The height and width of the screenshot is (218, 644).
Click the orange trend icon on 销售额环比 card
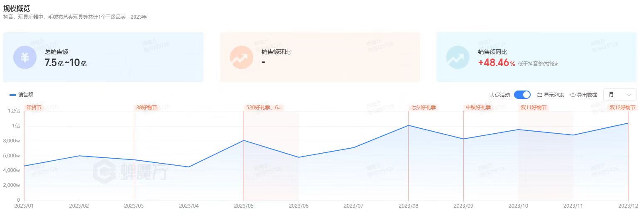[241, 57]
